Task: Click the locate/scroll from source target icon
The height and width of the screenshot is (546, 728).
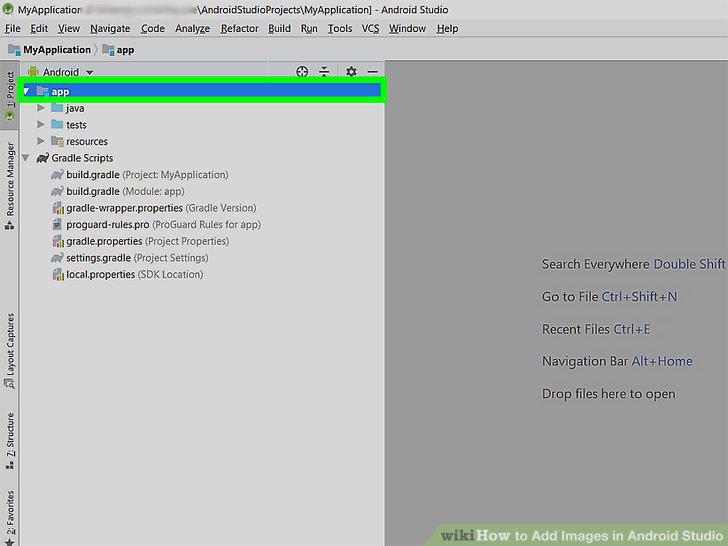Action: tap(302, 72)
